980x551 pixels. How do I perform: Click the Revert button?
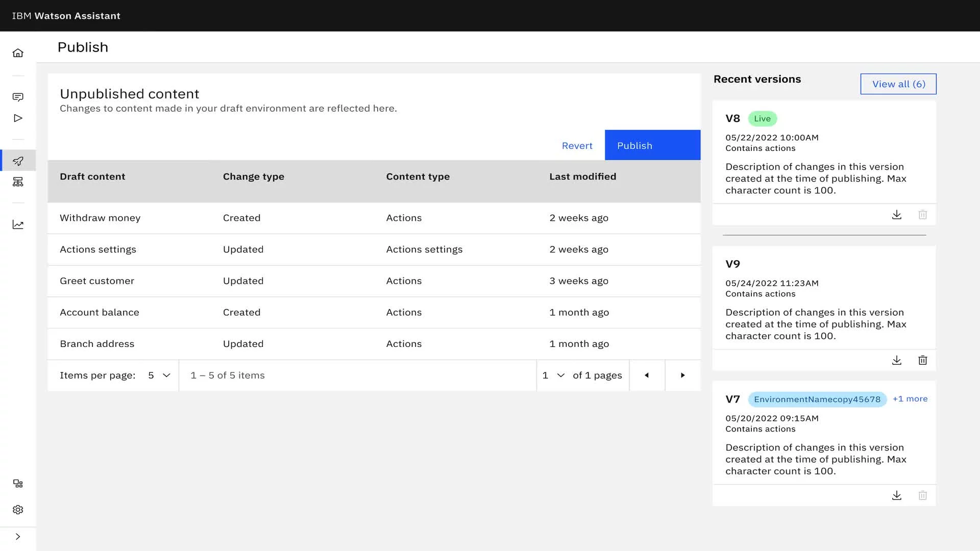[x=577, y=145]
